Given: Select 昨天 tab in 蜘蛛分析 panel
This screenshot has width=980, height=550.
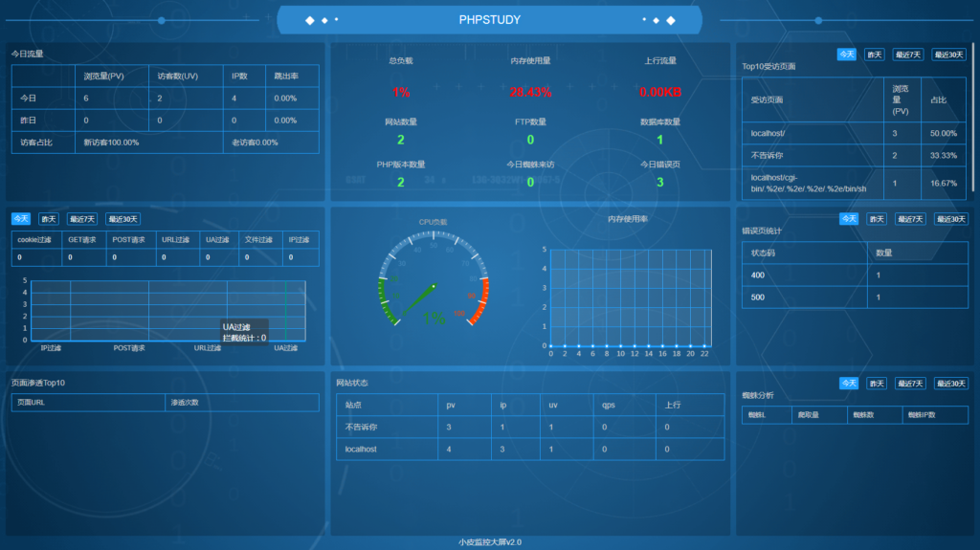Looking at the screenshot, I should tap(877, 384).
